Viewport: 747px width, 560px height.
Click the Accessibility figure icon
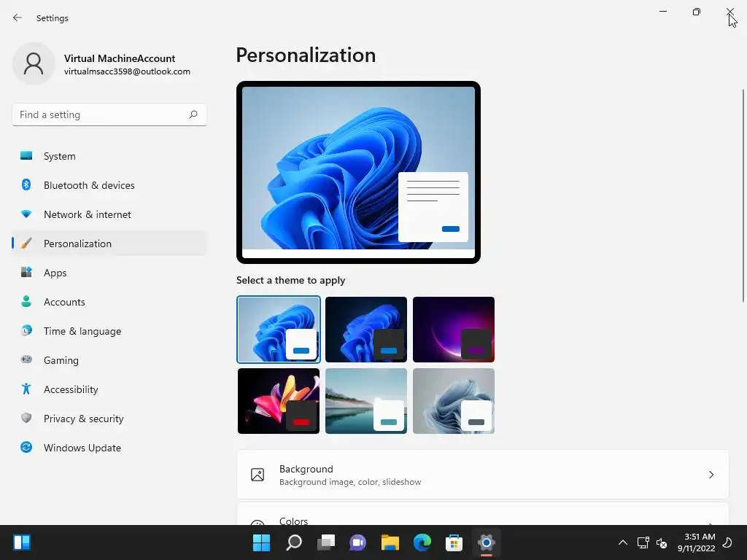[x=26, y=389]
